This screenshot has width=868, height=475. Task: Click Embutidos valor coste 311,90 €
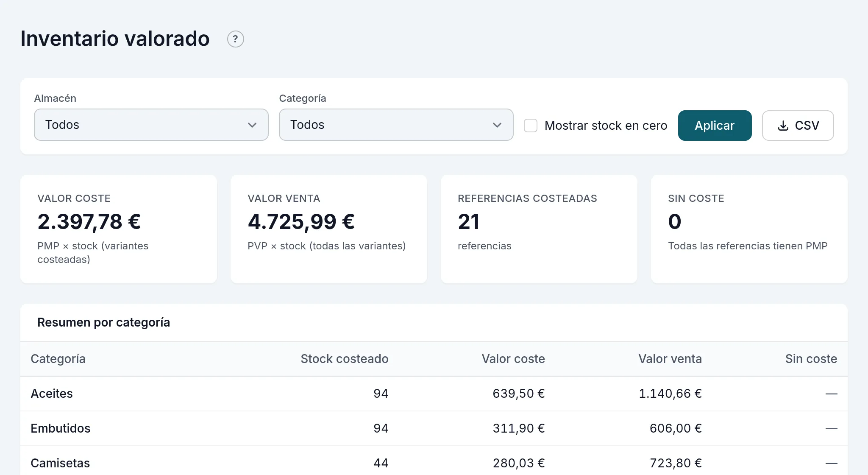click(519, 428)
